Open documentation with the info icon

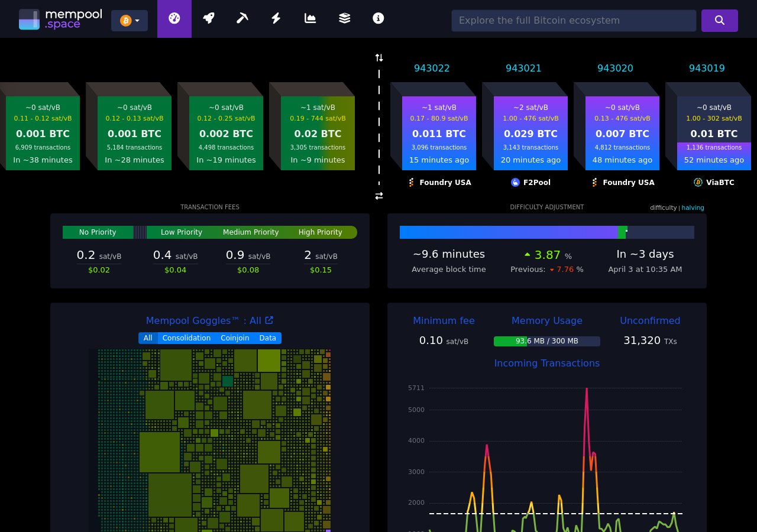coord(378,18)
